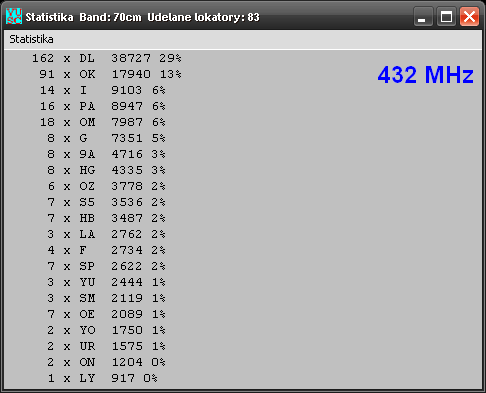Click the window title 'Statistika Band: 70cm'
Screen dimensions: 486x393
tap(83, 17)
